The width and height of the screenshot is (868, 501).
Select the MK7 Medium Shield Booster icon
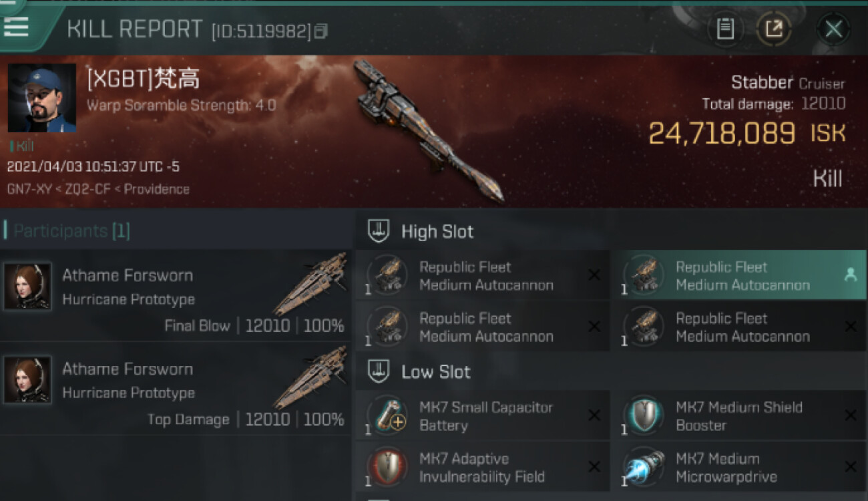tap(644, 415)
